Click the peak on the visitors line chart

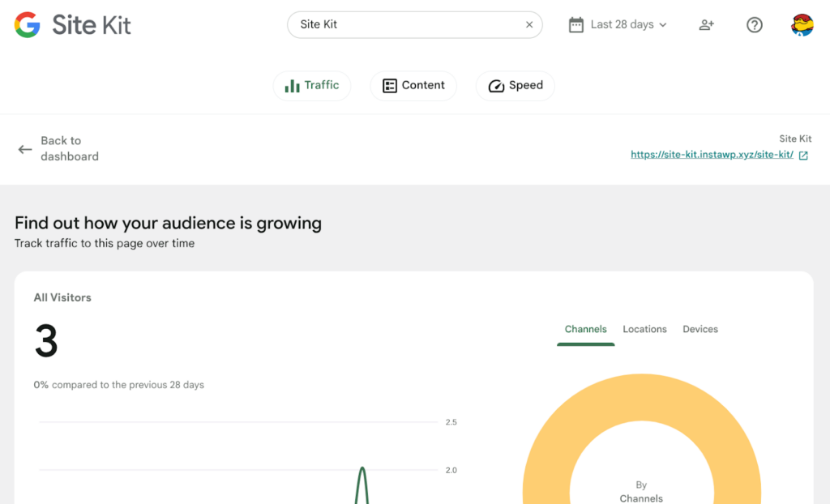click(362, 469)
